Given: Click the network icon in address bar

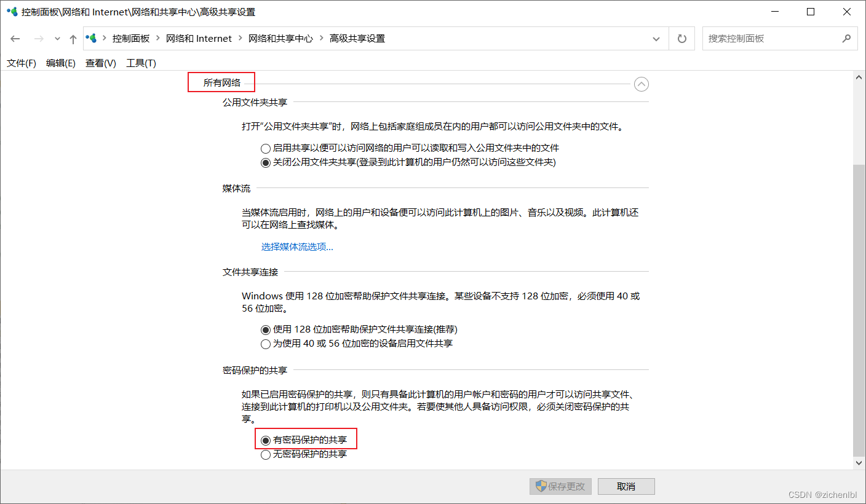Looking at the screenshot, I should tap(92, 38).
